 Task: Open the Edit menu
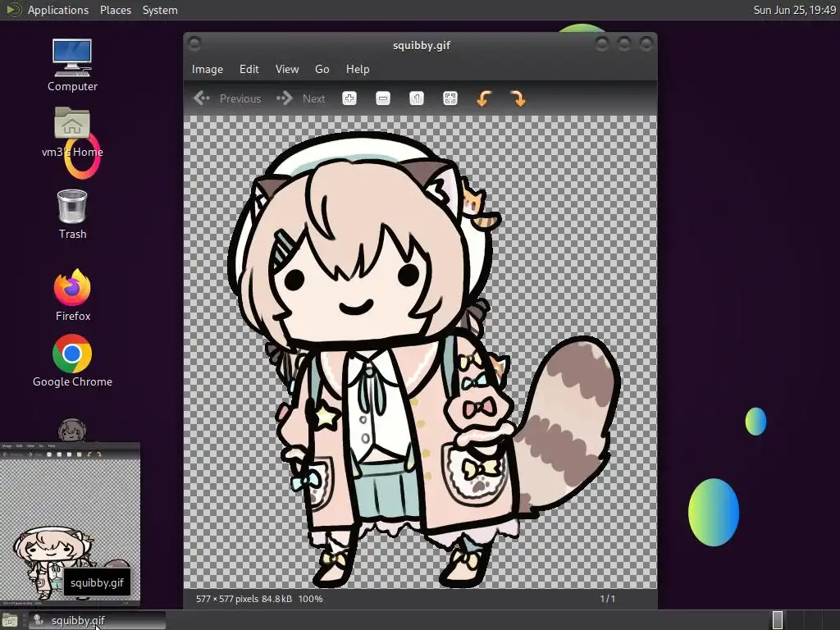pos(249,69)
